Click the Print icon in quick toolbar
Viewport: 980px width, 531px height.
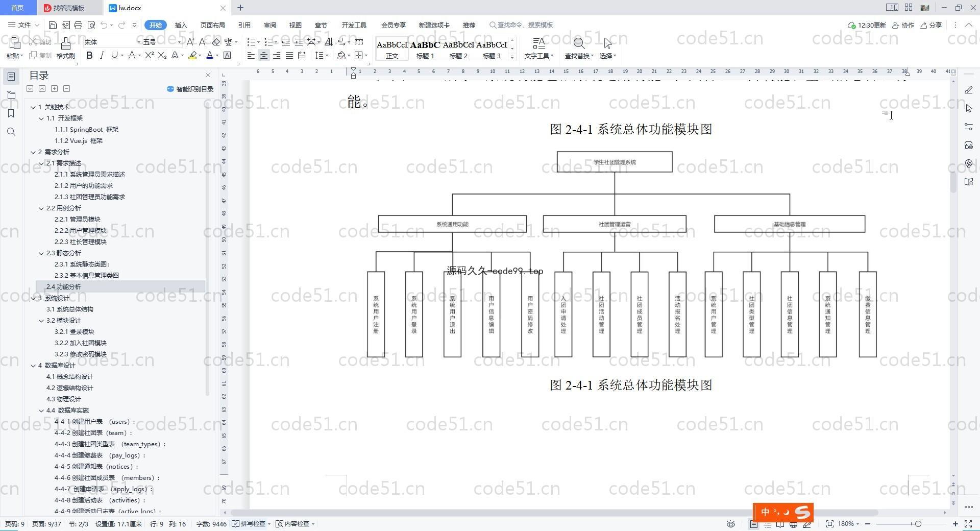[78, 25]
